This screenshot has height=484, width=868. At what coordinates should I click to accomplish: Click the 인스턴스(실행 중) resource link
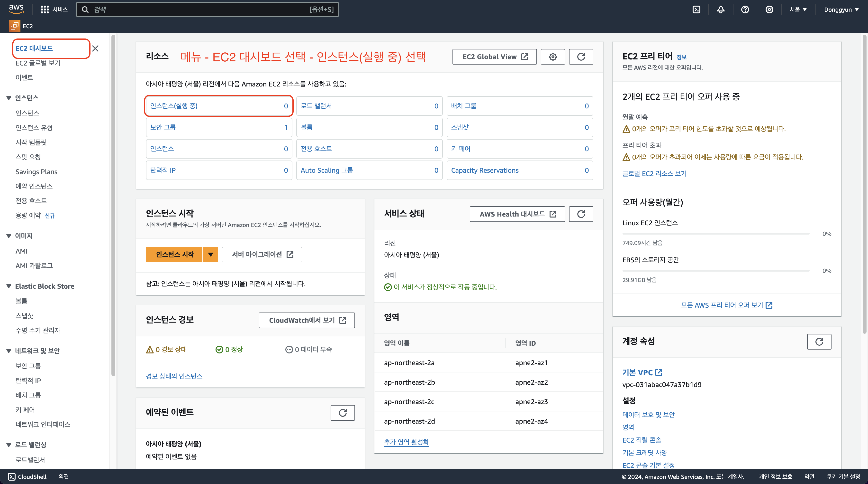174,106
